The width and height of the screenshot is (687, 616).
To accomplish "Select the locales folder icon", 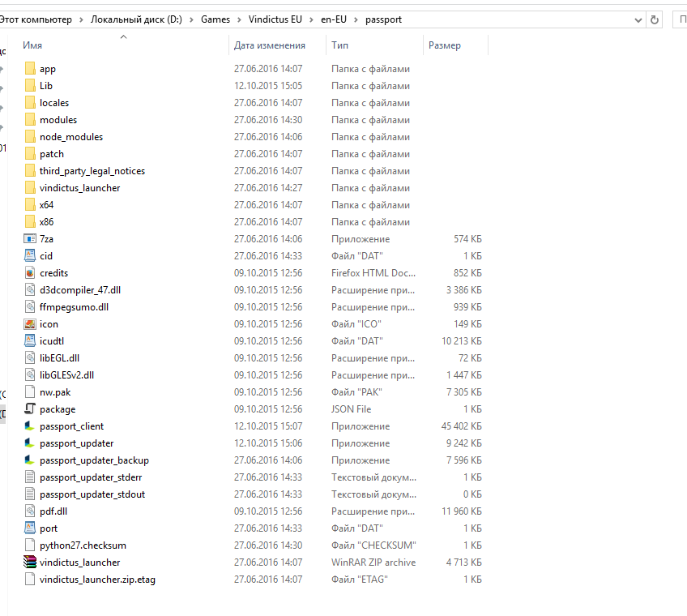I will (30, 103).
